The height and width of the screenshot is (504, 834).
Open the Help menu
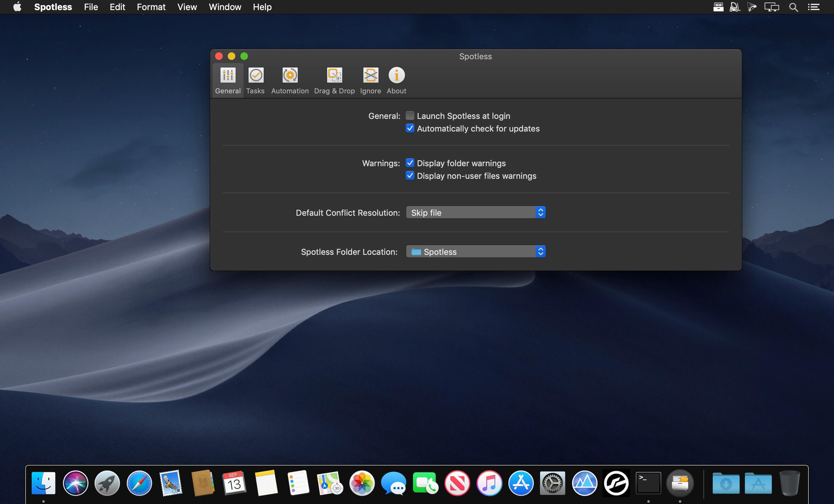click(x=262, y=7)
